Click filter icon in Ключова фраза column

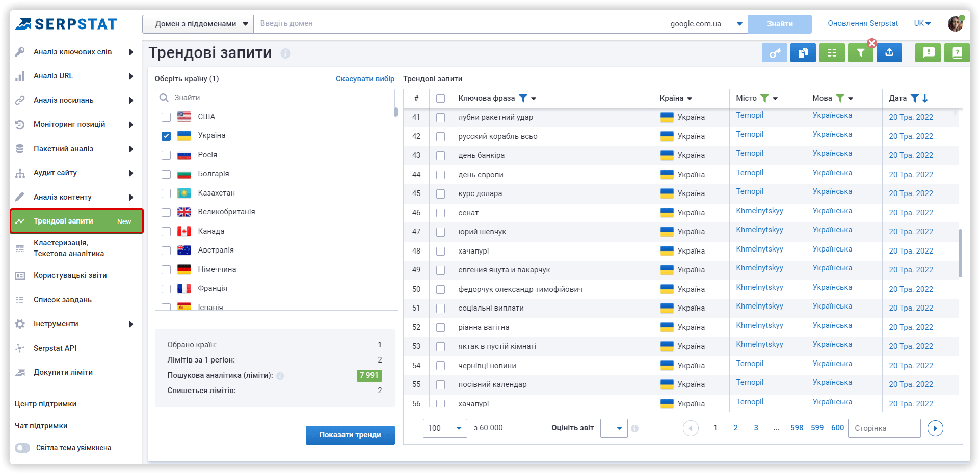pos(523,98)
